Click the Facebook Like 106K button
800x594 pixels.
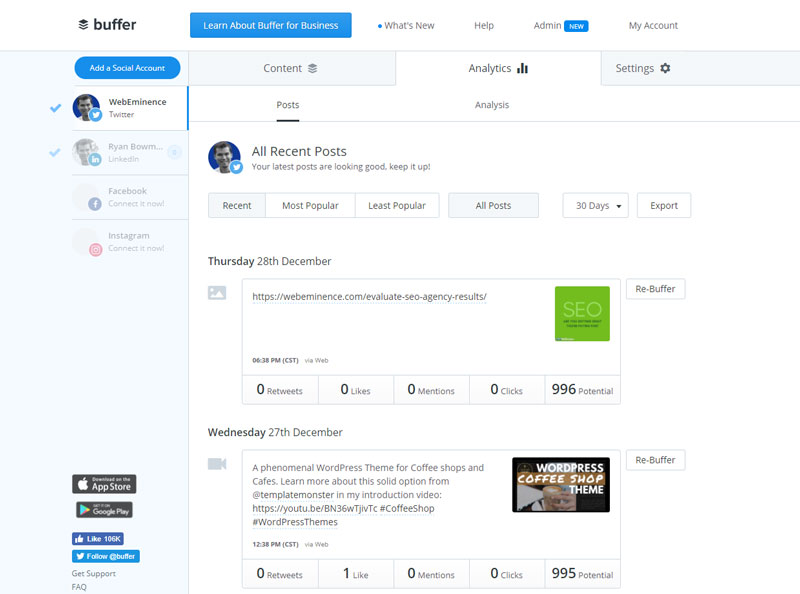tap(97, 539)
